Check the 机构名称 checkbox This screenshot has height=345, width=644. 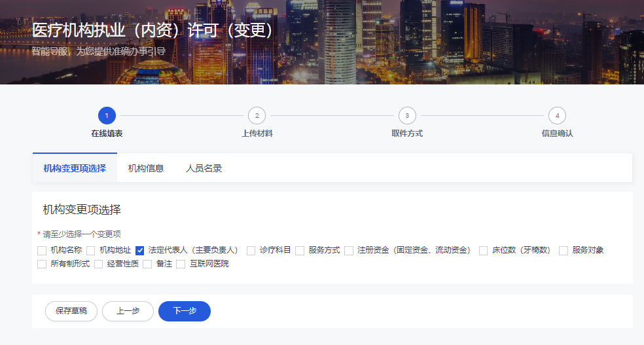42,251
